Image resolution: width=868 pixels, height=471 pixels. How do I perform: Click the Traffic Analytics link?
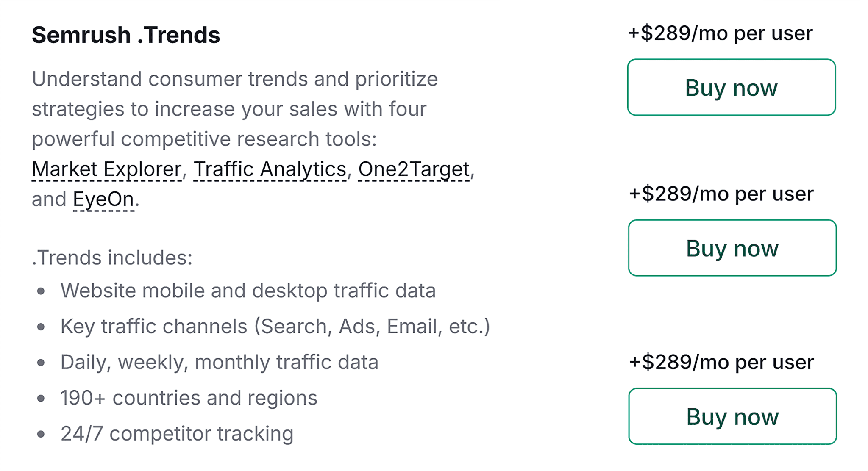pyautogui.click(x=270, y=169)
